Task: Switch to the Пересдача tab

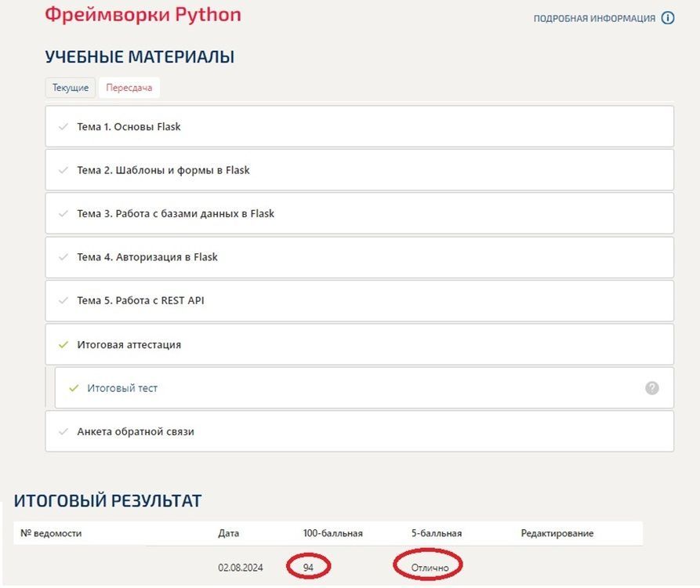Action: coord(129,88)
